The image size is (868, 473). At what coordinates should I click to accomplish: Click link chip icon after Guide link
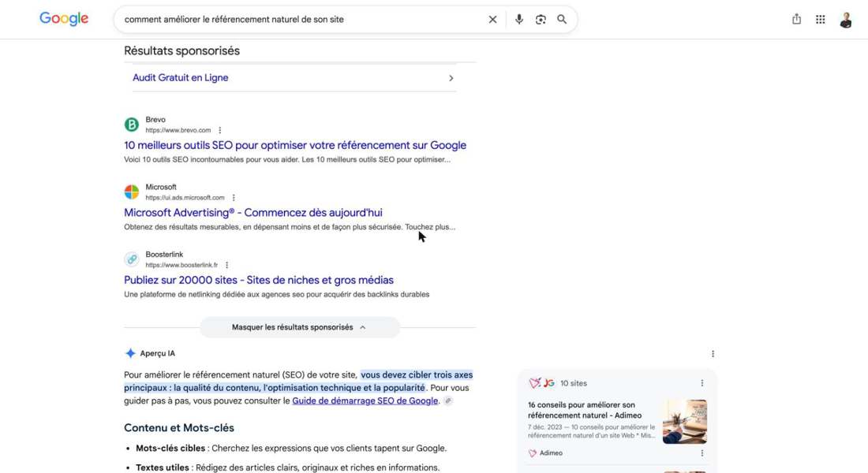tap(448, 400)
